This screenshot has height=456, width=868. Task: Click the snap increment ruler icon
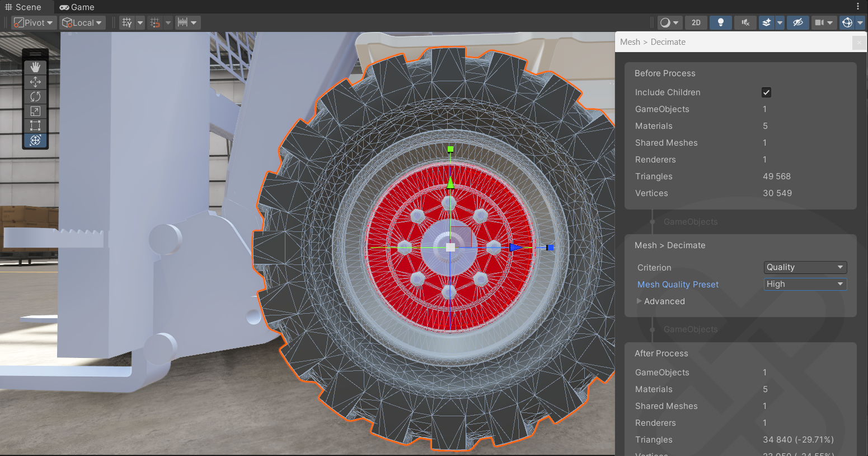point(182,22)
